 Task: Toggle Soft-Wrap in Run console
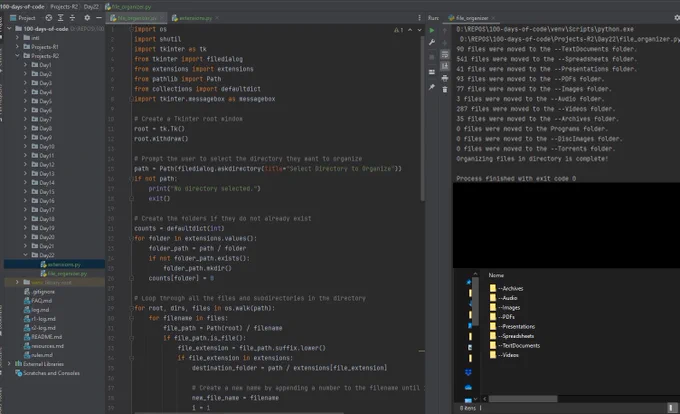coord(445,55)
